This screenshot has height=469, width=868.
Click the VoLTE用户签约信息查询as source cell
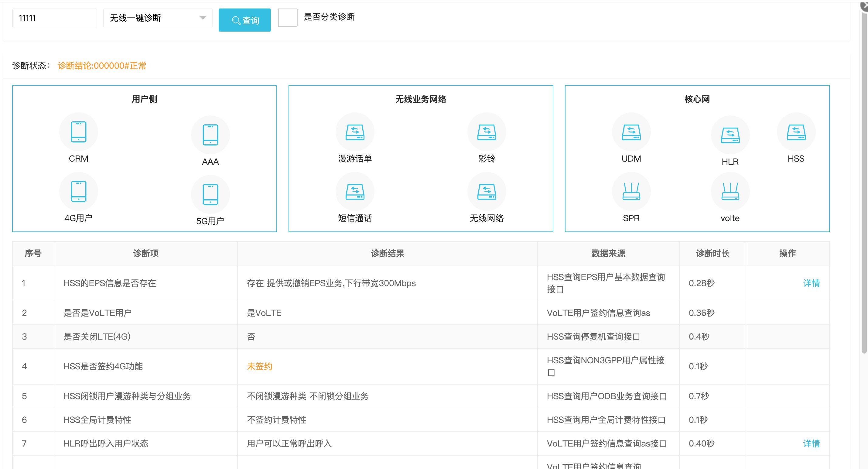click(x=608, y=313)
